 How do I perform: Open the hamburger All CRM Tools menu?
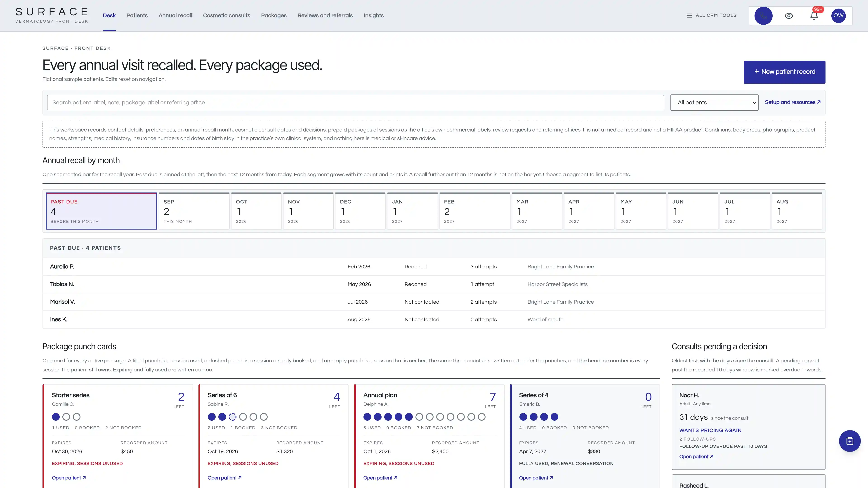pos(711,16)
